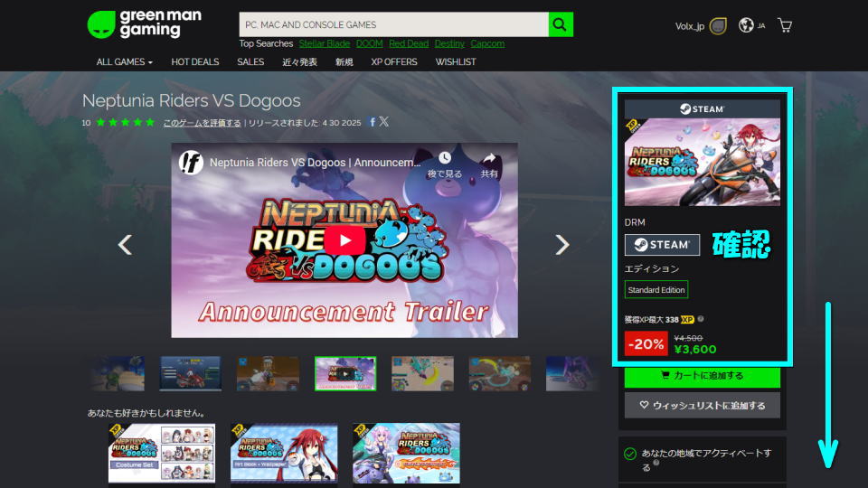Open the 近々発表 menu item

pyautogui.click(x=299, y=62)
